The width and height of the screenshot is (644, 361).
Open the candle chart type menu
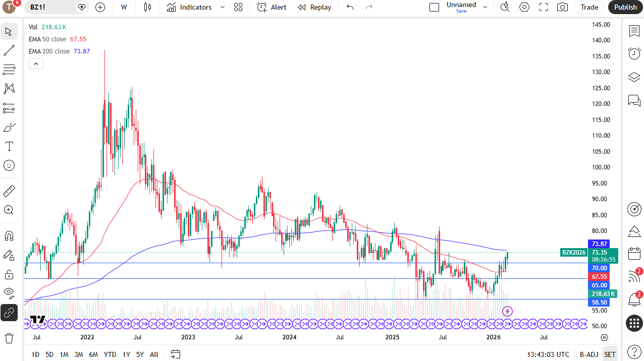coord(147,7)
